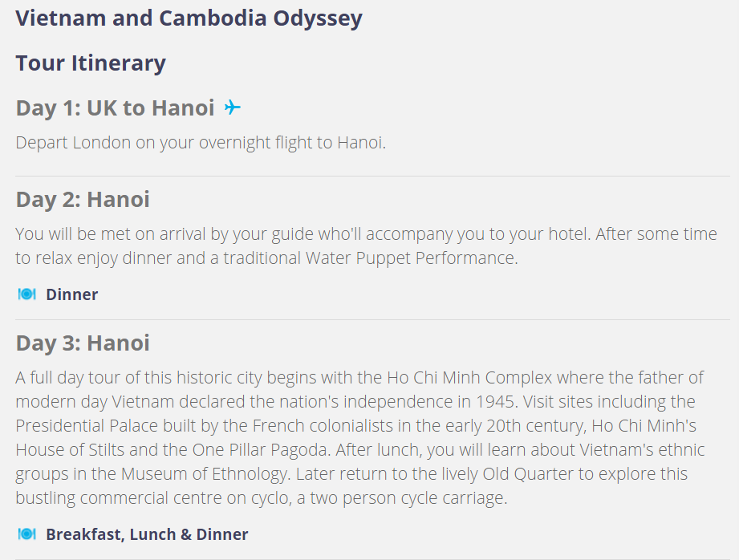
Task: Click the Tour Itinerary heading
Action: pos(91,63)
